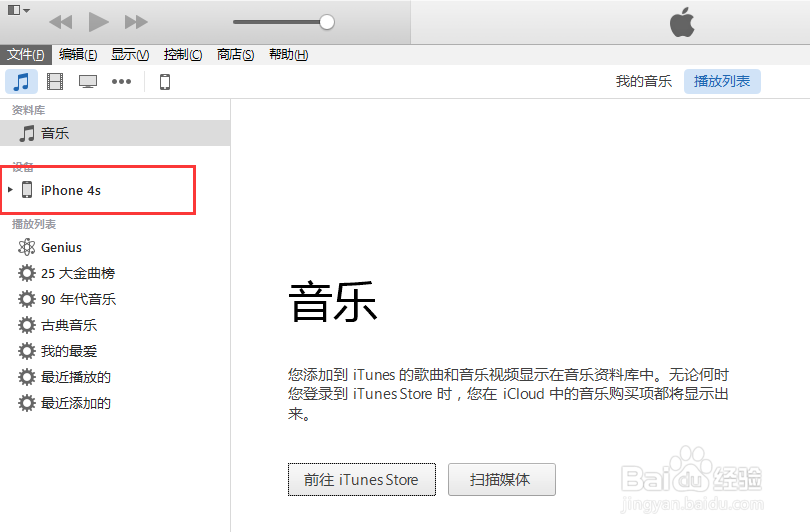Click the 前往 iTunes Store button
Viewport: 810px width, 532px height.
click(x=362, y=480)
